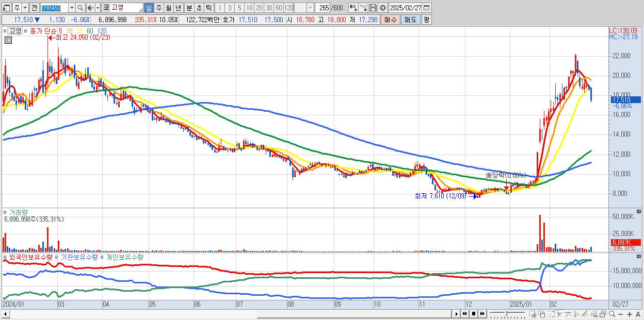Click the 고영 chart legend label
Screen dimensions: 644x320
[15, 31]
